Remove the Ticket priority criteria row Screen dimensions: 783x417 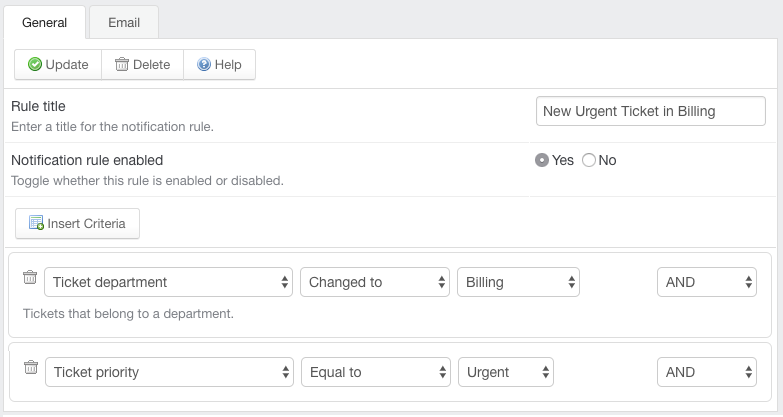pyautogui.click(x=31, y=367)
